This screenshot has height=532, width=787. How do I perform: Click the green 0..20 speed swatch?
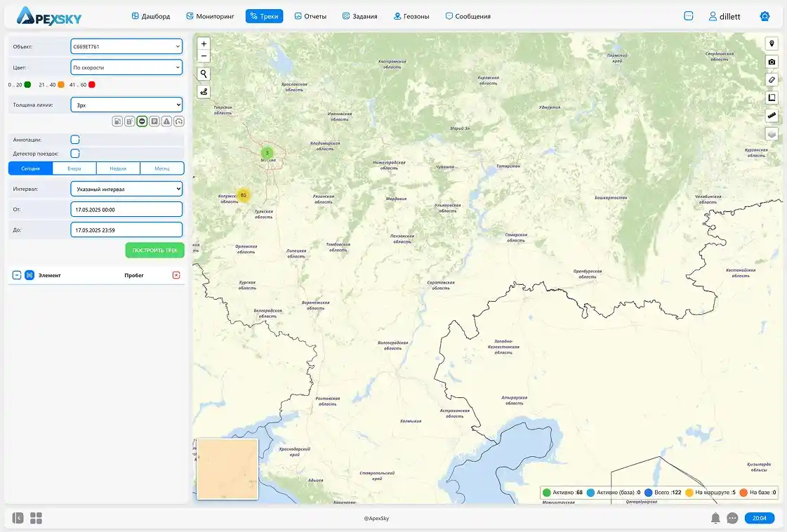pyautogui.click(x=27, y=85)
